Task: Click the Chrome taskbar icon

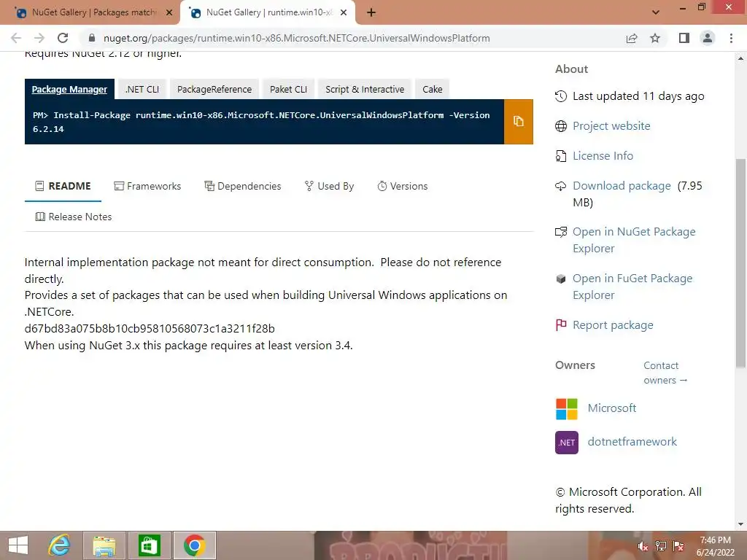Action: pos(194,545)
